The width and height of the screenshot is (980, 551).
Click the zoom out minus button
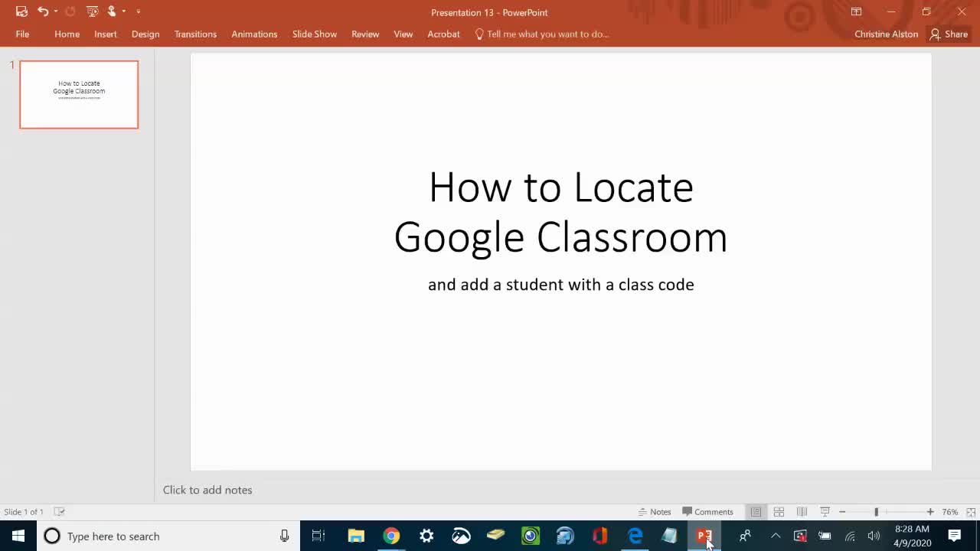(x=842, y=512)
